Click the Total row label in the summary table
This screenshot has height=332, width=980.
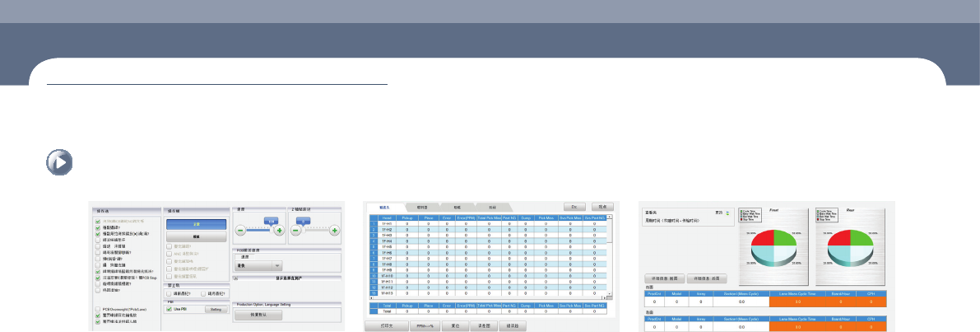click(387, 311)
